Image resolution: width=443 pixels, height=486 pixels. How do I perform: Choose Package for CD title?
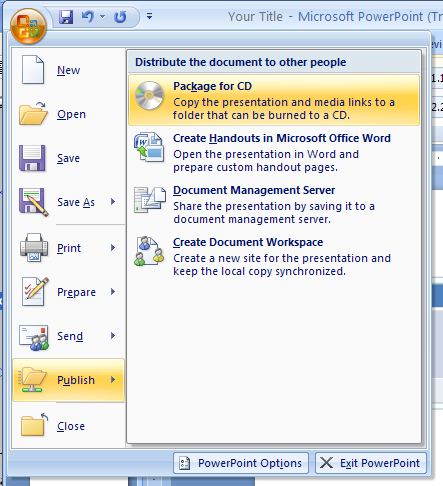point(212,86)
